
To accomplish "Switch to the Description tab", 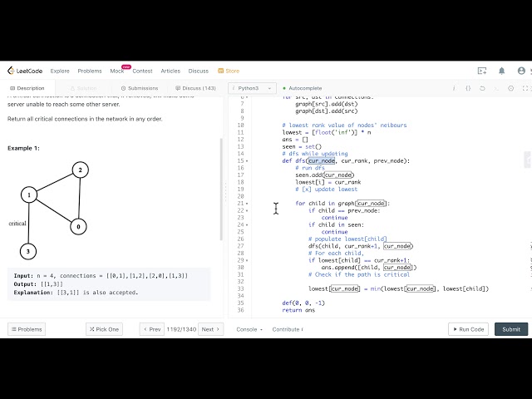I will (x=27, y=88).
